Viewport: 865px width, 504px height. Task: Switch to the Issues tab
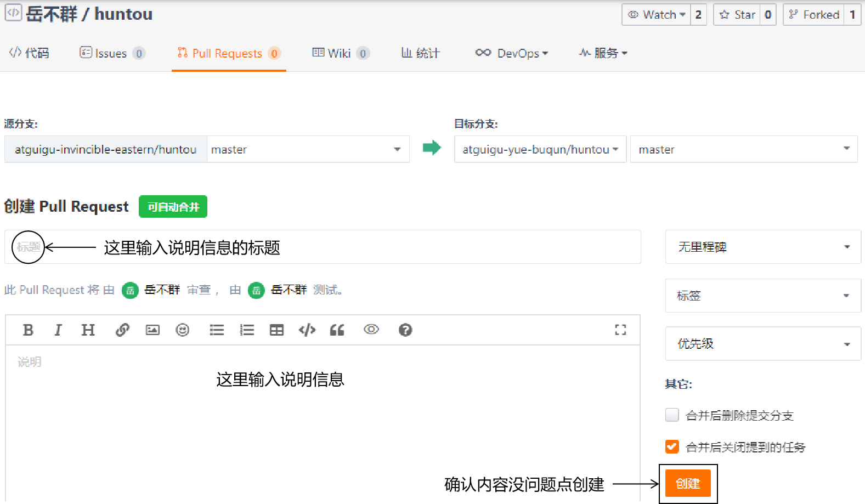[111, 53]
